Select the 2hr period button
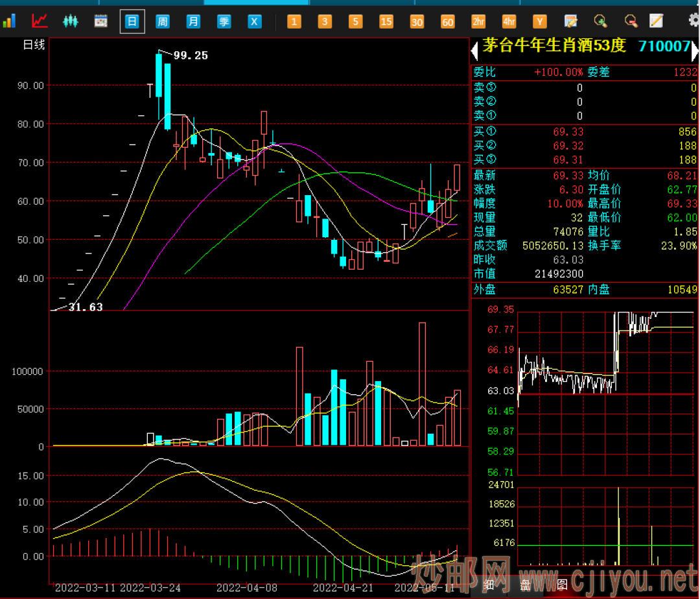This screenshot has width=700, height=599. click(478, 21)
